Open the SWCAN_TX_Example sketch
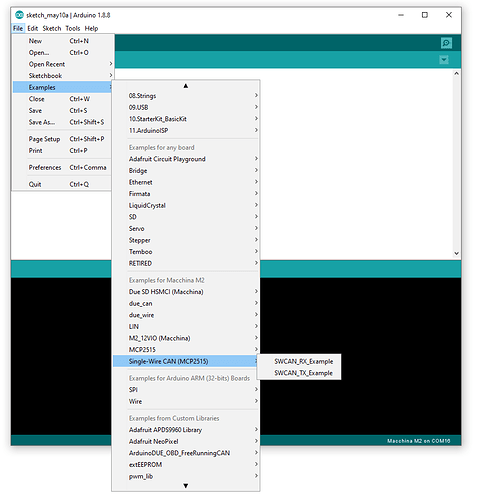 [x=300, y=373]
